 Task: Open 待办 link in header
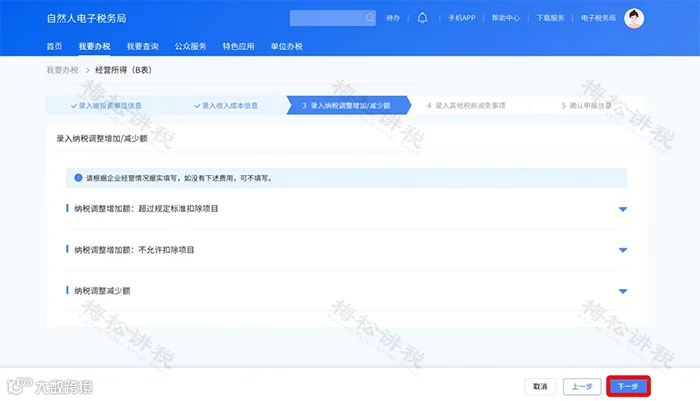[x=393, y=18]
